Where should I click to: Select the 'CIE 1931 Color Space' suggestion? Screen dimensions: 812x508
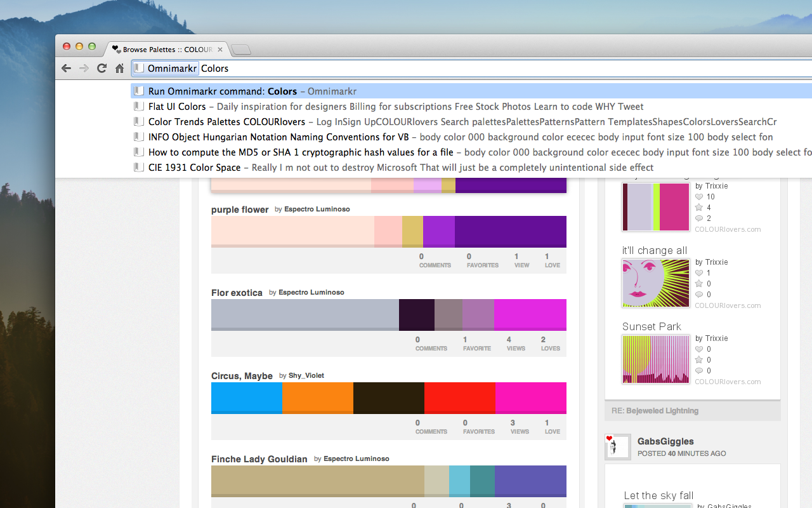coord(471,168)
